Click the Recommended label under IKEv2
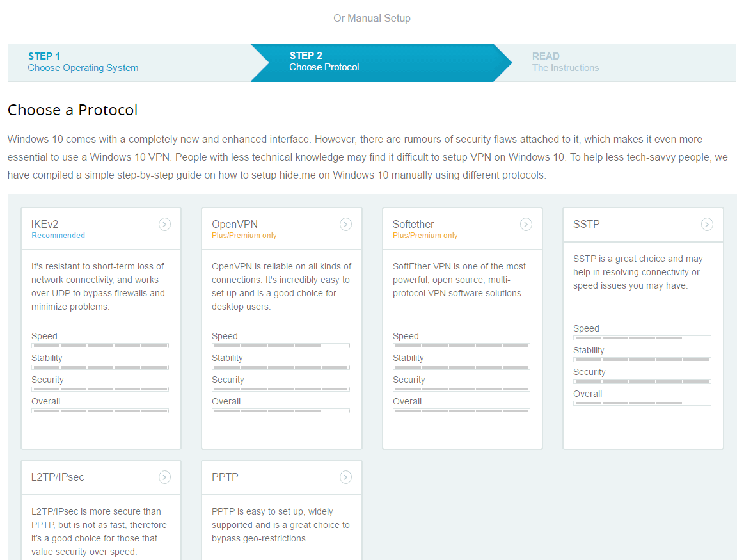Screen dimensions: 744x560 (x=58, y=236)
